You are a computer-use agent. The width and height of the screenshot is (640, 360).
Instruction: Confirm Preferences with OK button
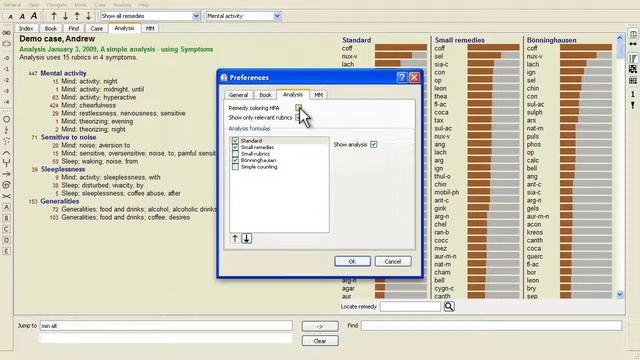tap(352, 261)
